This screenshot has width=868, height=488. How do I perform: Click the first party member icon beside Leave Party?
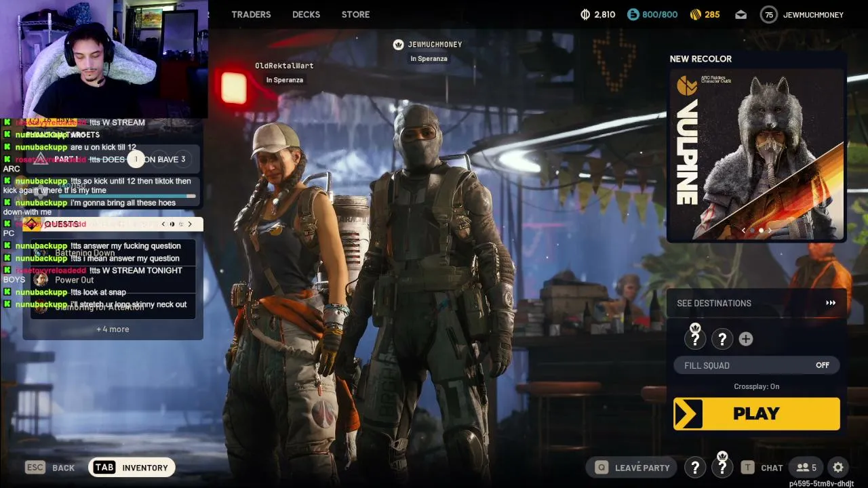pyautogui.click(x=695, y=468)
